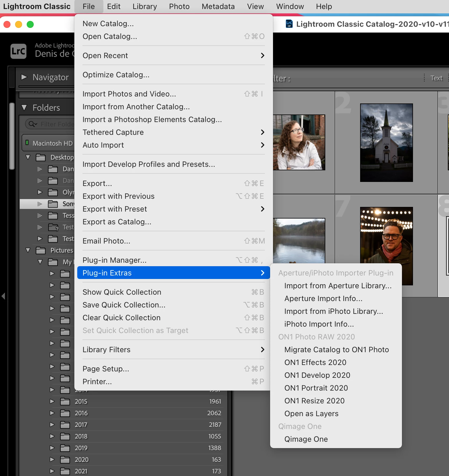Select the church photo thumbnail
The height and width of the screenshot is (476, 449).
pos(387,143)
